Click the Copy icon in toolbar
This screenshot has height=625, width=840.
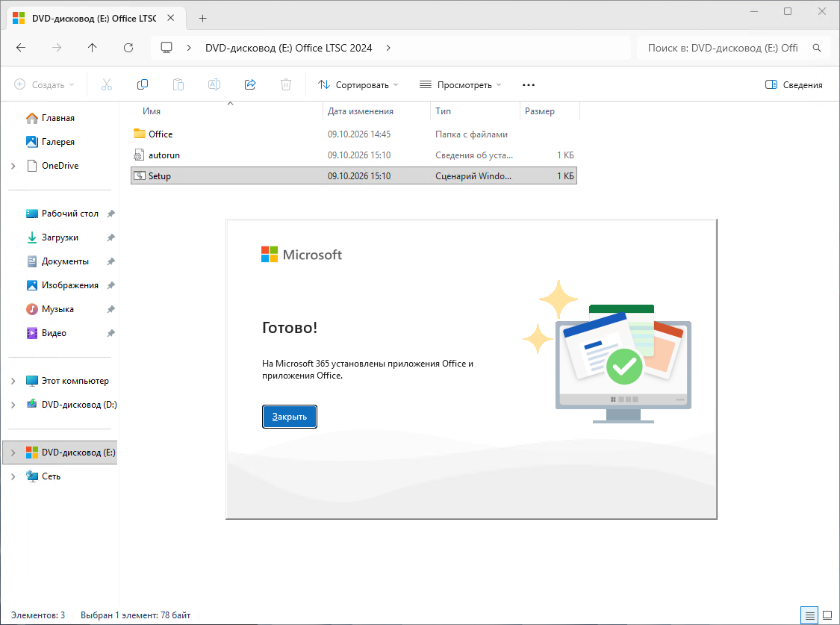click(143, 84)
